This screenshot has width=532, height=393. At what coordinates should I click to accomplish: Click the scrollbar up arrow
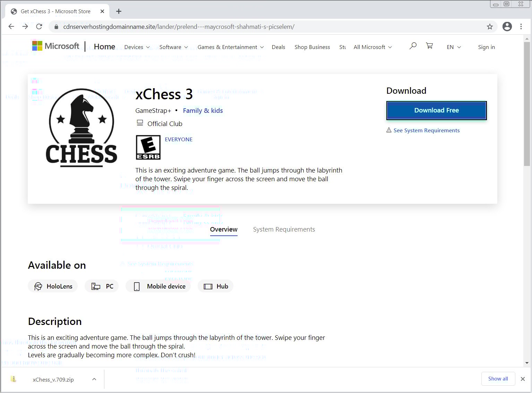click(x=527, y=38)
